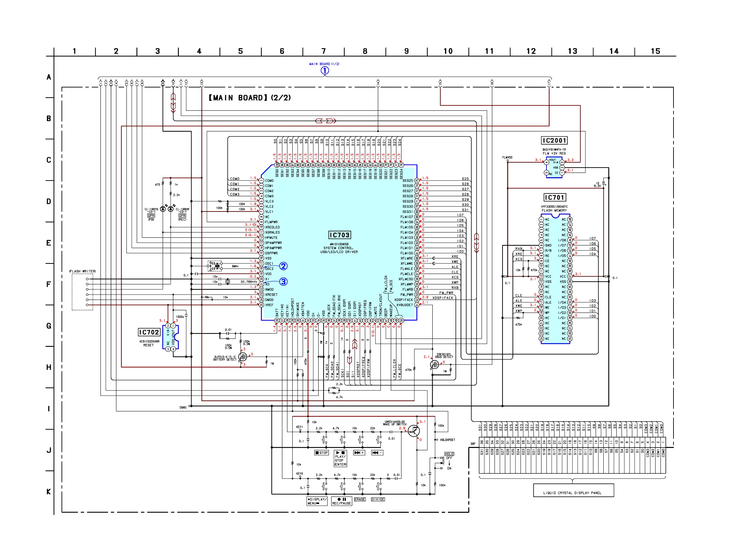The image size is (745, 560).
Task: Click the IC701 flash memory label
Action: 555,198
